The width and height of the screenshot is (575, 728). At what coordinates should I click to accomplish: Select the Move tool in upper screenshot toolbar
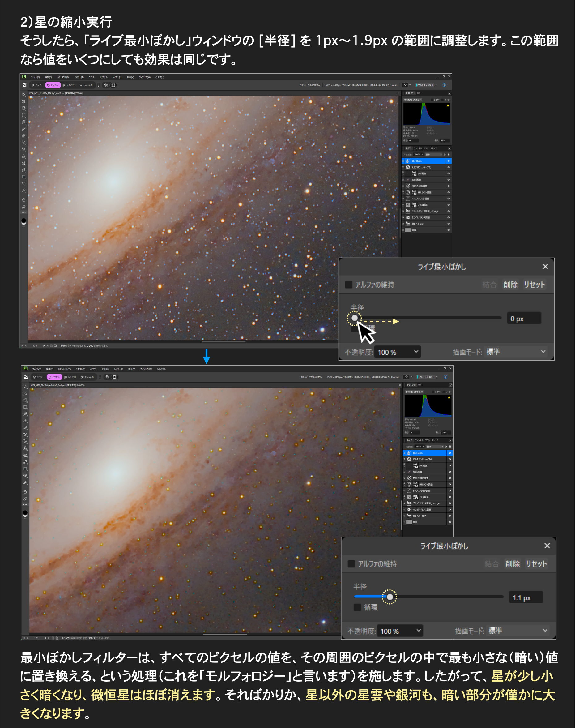click(x=23, y=95)
